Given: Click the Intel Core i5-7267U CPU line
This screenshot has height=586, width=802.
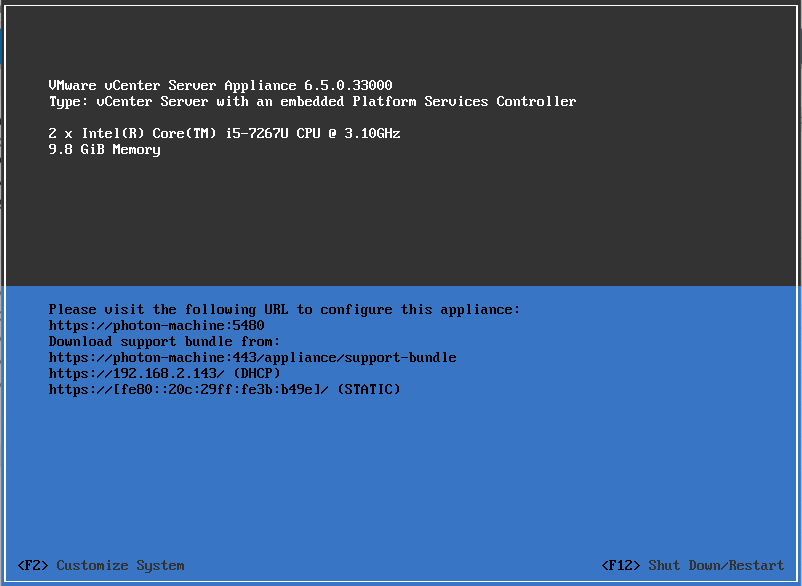Looking at the screenshot, I should pyautogui.click(x=224, y=134).
